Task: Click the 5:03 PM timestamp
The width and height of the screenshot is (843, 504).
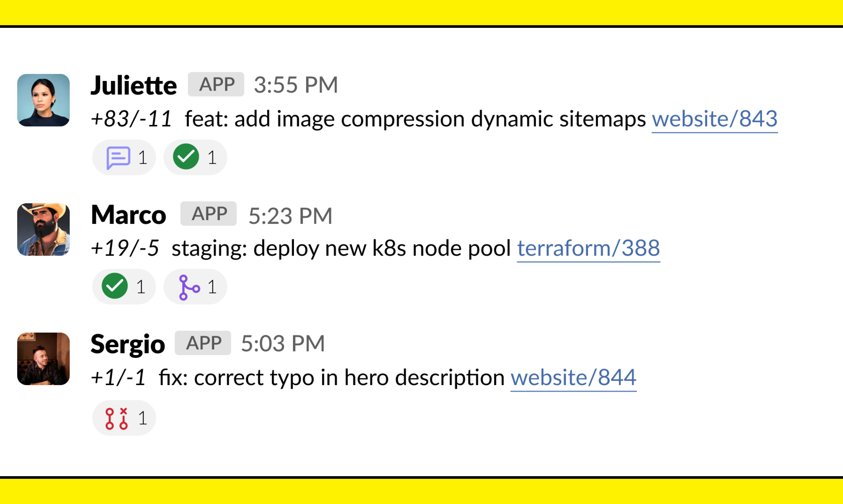Action: 283,343
